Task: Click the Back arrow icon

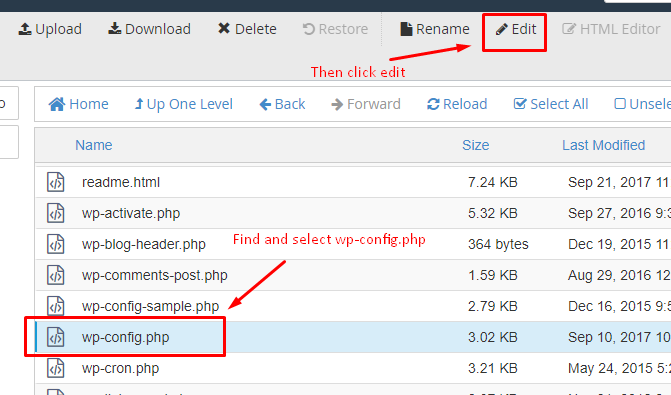Action: pyautogui.click(x=265, y=104)
